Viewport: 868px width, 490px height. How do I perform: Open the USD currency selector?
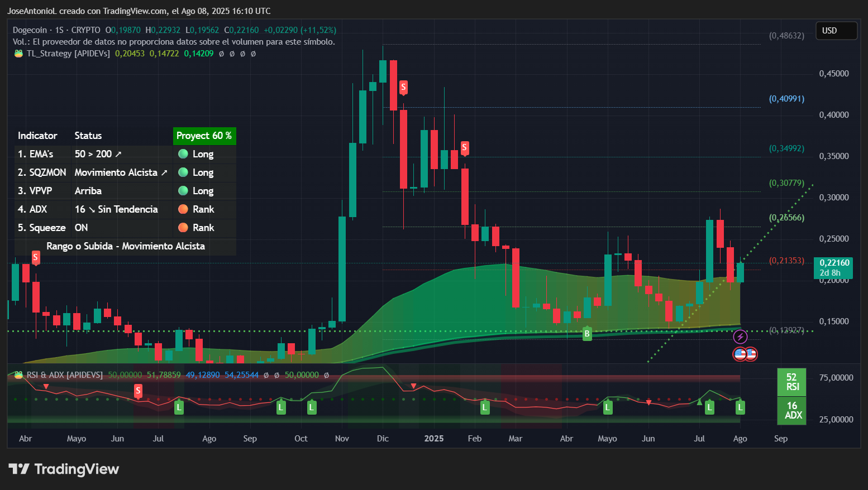(x=836, y=31)
